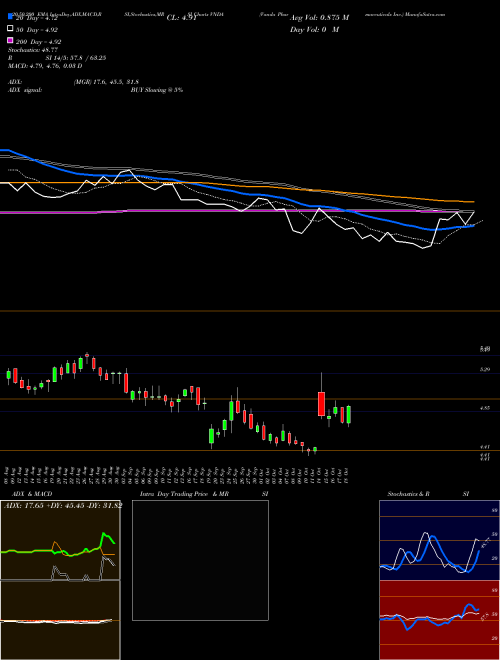Click the ADX (MGR) 17.6, 45.5, 31.8 line
This screenshot has width=500, height=660.
point(73,82)
